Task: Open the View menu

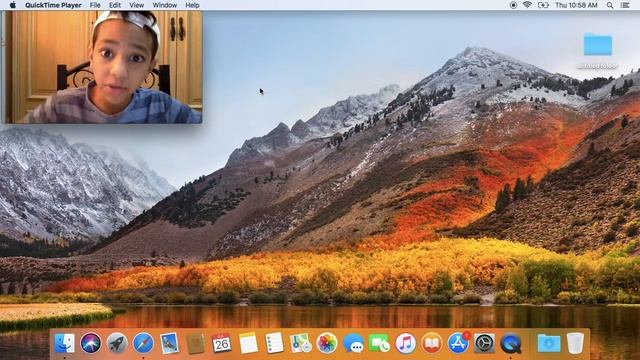Action: [136, 5]
